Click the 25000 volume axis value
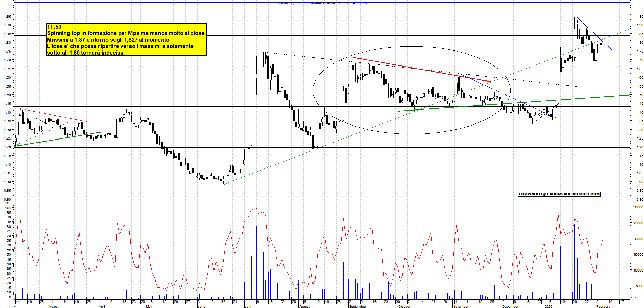Viewport: 644px width, 308px height. coord(638,223)
